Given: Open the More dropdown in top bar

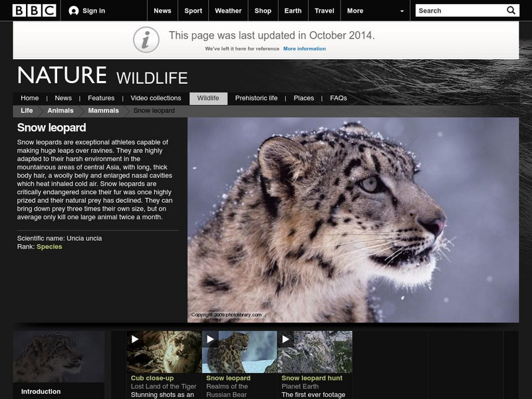Looking at the screenshot, I should click(362, 11).
